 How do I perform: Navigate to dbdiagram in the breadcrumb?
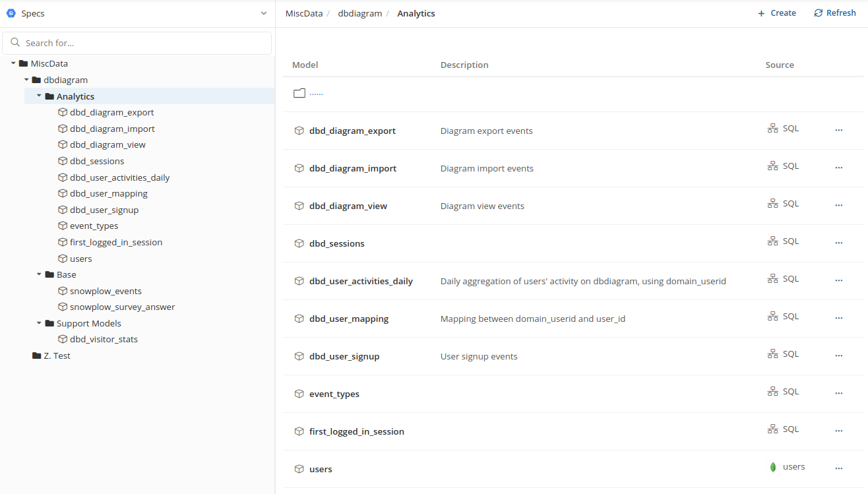coord(359,13)
